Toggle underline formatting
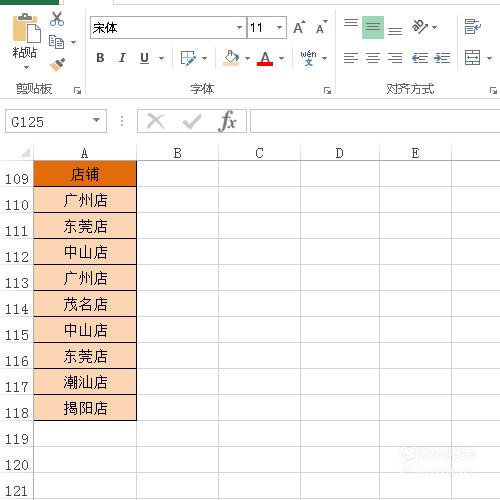The height and width of the screenshot is (500, 500). [144, 58]
